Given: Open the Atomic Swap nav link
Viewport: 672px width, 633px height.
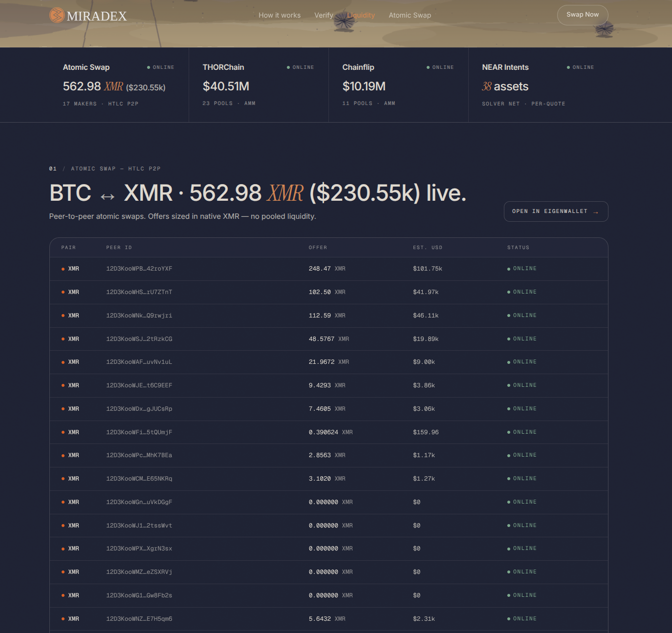Looking at the screenshot, I should (x=410, y=15).
